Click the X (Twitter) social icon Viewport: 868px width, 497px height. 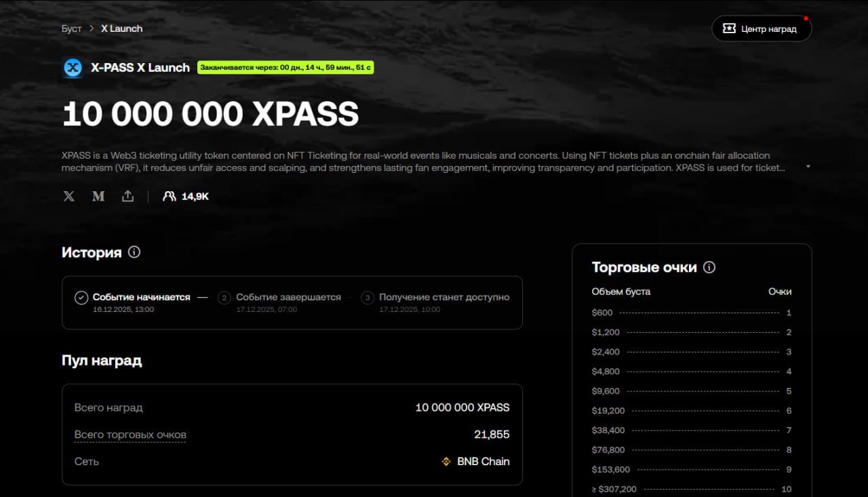(x=69, y=197)
